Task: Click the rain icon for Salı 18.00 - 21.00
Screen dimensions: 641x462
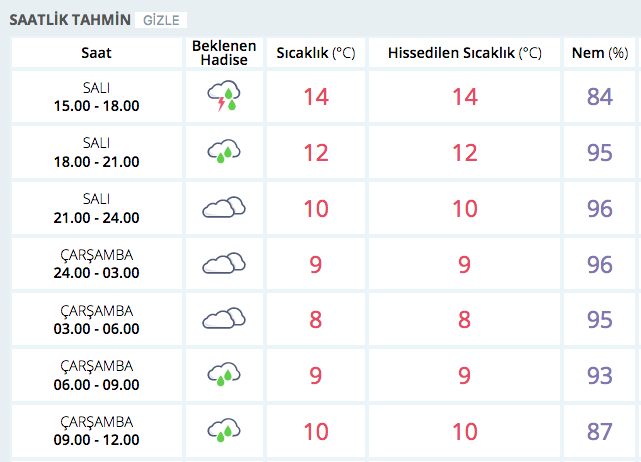Action: 224,152
